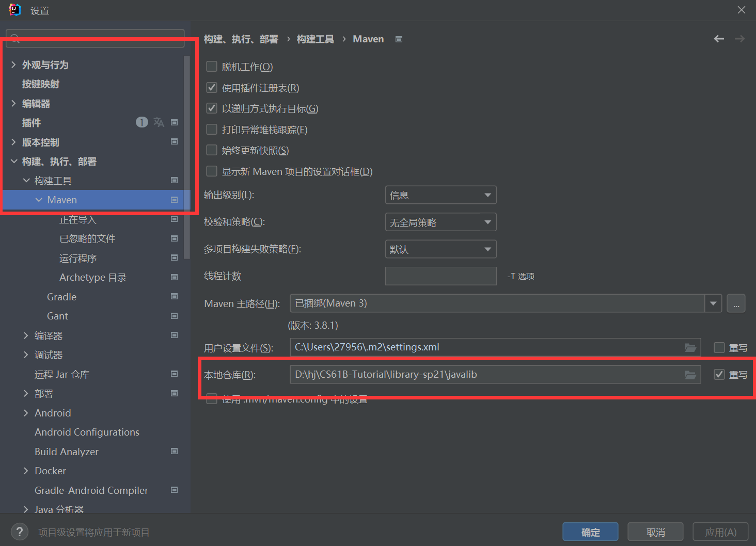Click the back navigation arrow
756x546 pixels.
click(x=719, y=39)
